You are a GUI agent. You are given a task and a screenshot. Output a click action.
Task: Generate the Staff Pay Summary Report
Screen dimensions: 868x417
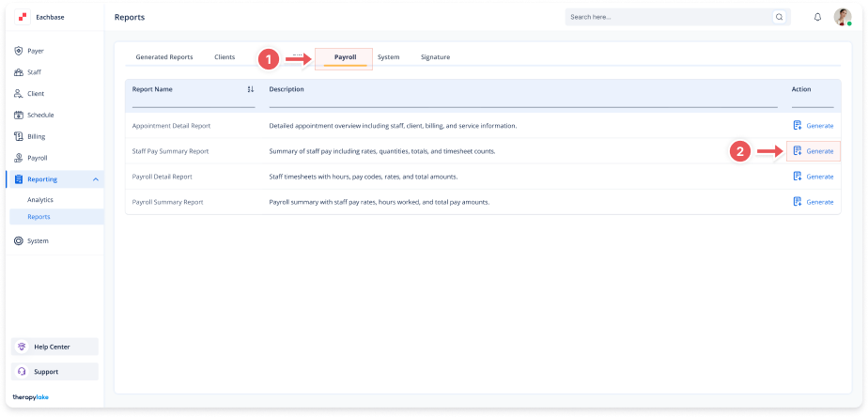[814, 151]
